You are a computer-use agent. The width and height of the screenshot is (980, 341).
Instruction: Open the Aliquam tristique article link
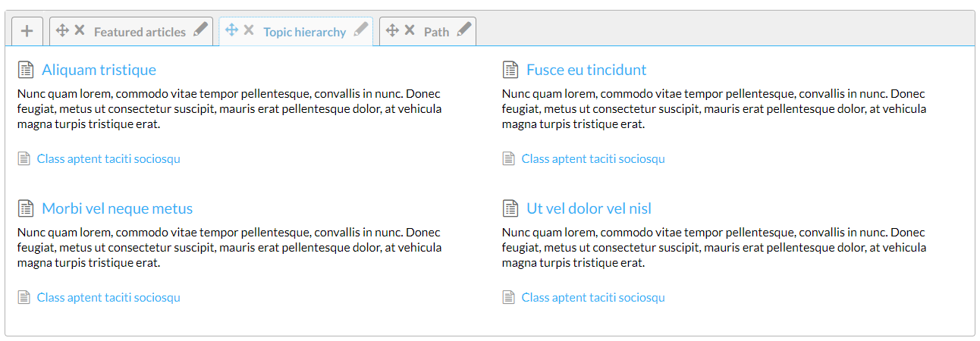(x=99, y=70)
